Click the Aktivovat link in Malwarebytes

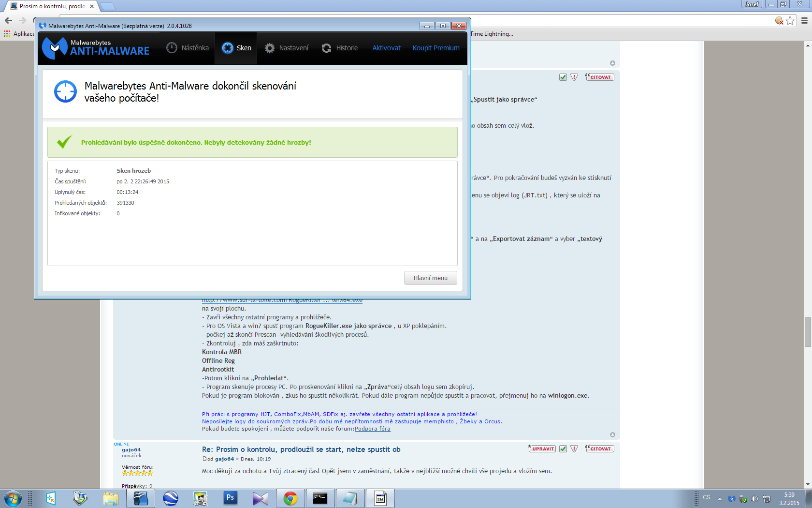pyautogui.click(x=386, y=48)
